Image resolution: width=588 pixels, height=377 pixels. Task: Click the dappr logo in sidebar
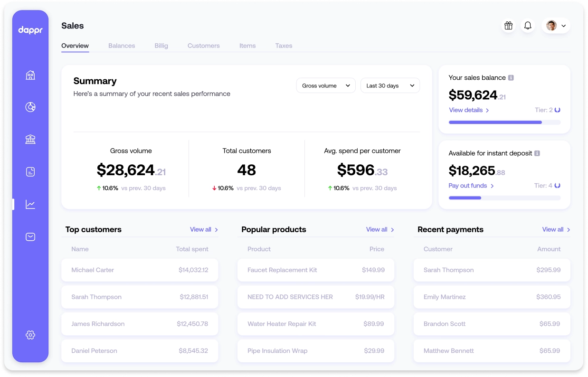[x=30, y=30]
